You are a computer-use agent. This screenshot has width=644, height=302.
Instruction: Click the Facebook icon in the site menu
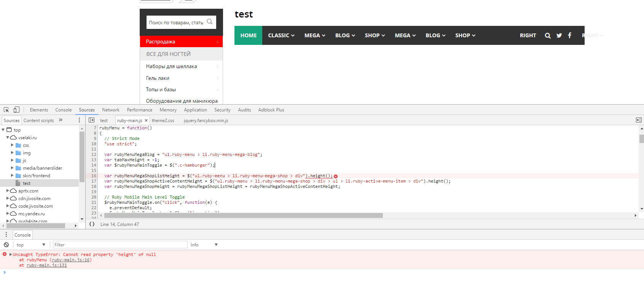(x=570, y=35)
